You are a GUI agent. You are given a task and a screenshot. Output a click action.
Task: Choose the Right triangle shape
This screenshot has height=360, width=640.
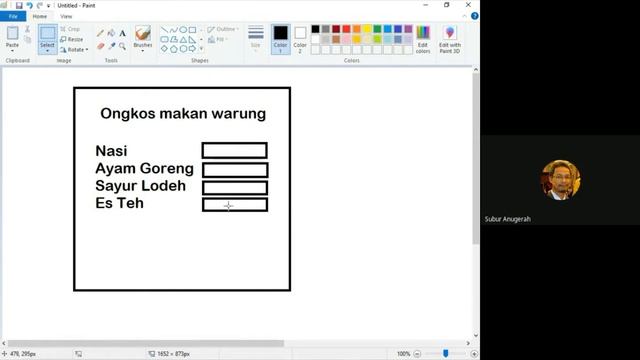(x=192, y=39)
